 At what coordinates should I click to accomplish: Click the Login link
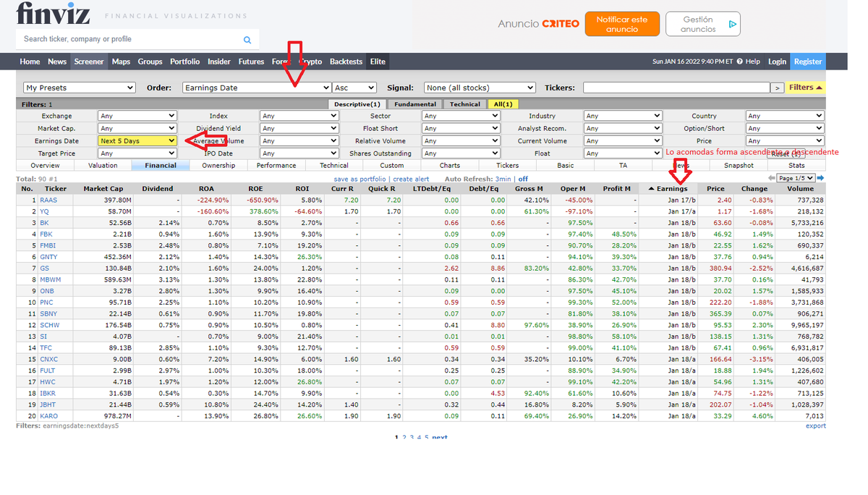tap(777, 62)
